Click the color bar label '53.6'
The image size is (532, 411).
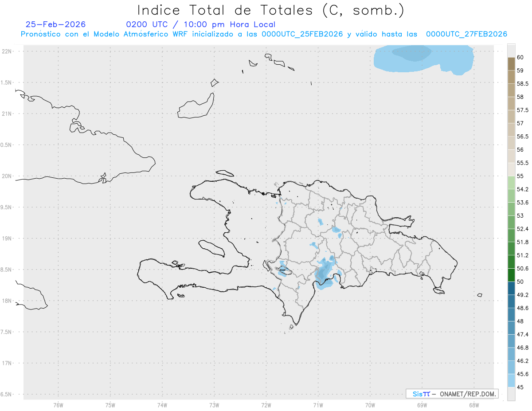[523, 203]
